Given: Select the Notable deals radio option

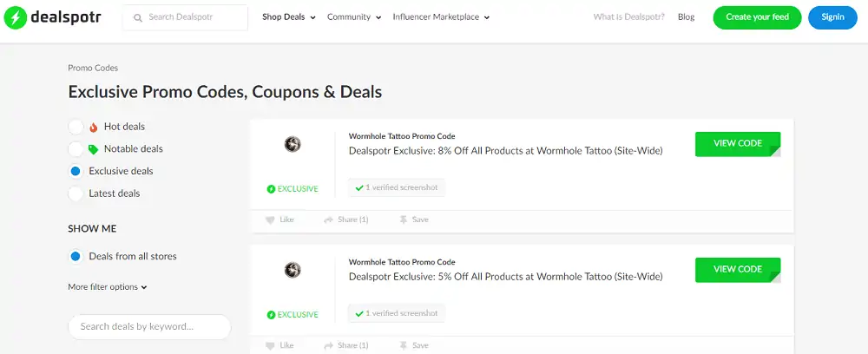Looking at the screenshot, I should [76, 149].
